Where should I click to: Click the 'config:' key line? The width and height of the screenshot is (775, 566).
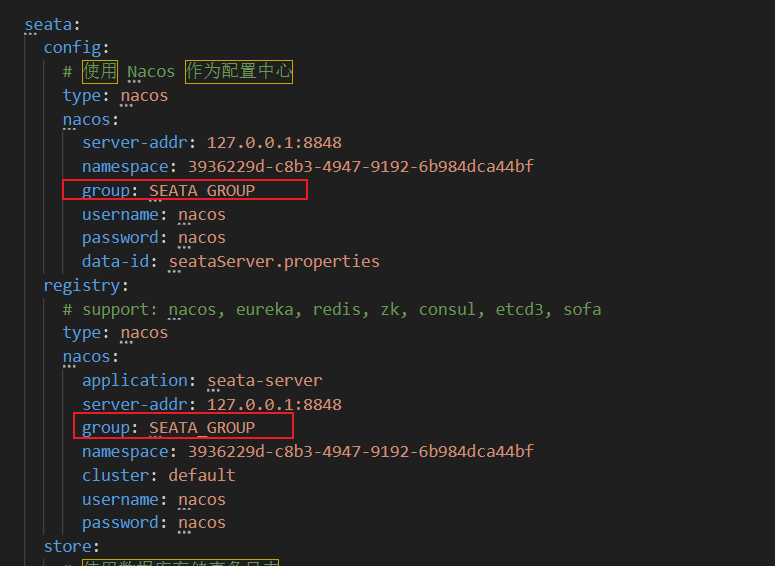tap(76, 47)
